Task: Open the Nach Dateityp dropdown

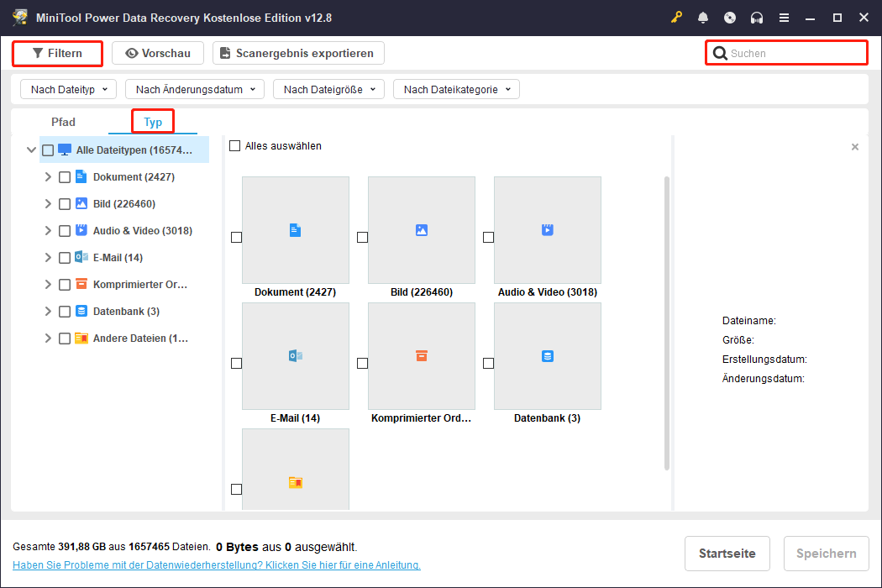Action: tap(67, 88)
